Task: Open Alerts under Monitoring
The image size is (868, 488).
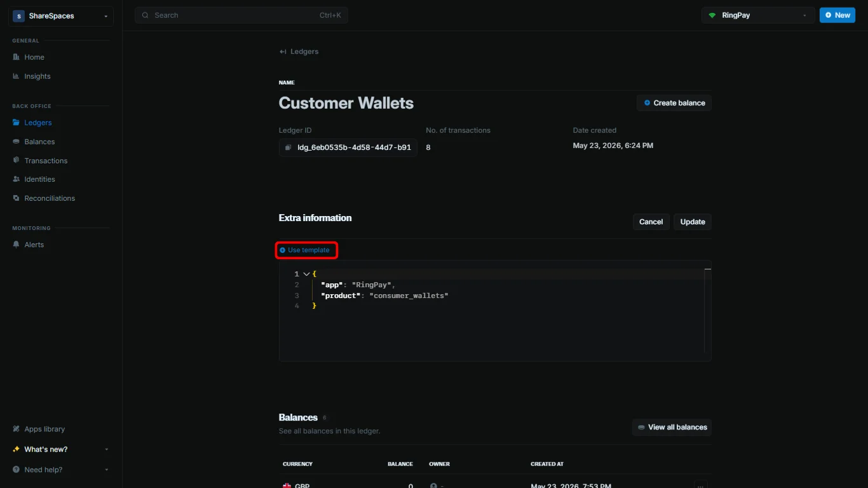Action: pyautogui.click(x=34, y=245)
